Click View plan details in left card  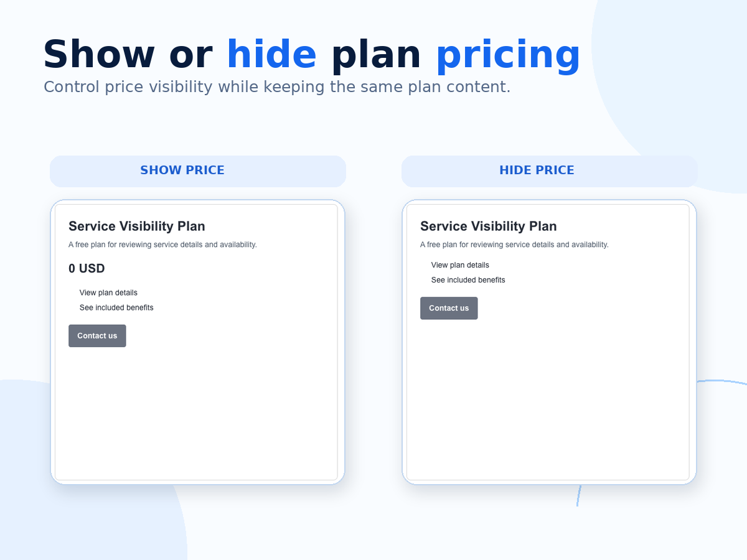[108, 292]
